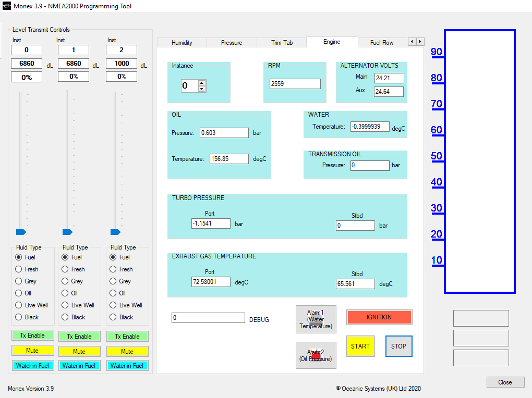Click Alarm2 Oil Pressure indicator button
The width and height of the screenshot is (532, 398).
tap(316, 355)
